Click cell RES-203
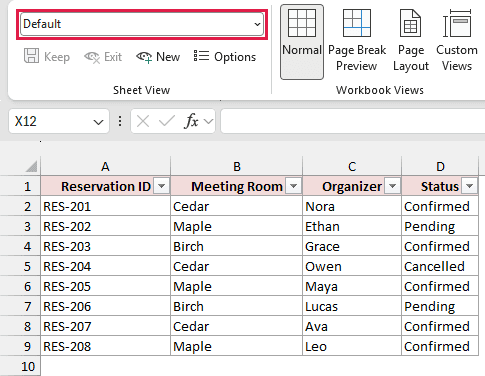Viewport: 485px width, 376px height. click(x=105, y=246)
